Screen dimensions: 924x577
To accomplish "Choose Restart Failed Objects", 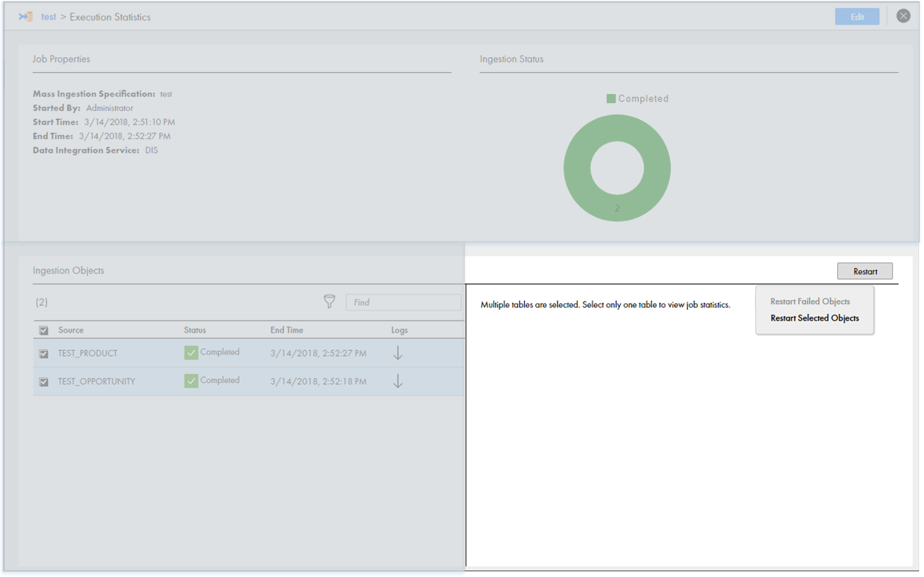I will point(810,302).
